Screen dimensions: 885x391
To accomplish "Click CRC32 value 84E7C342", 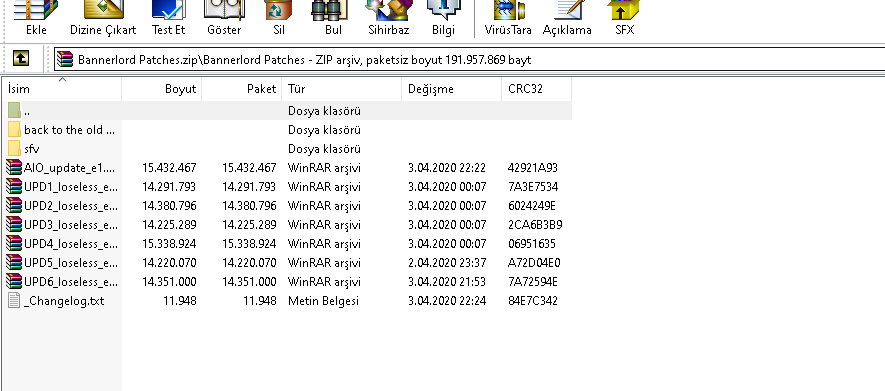I will tap(533, 301).
